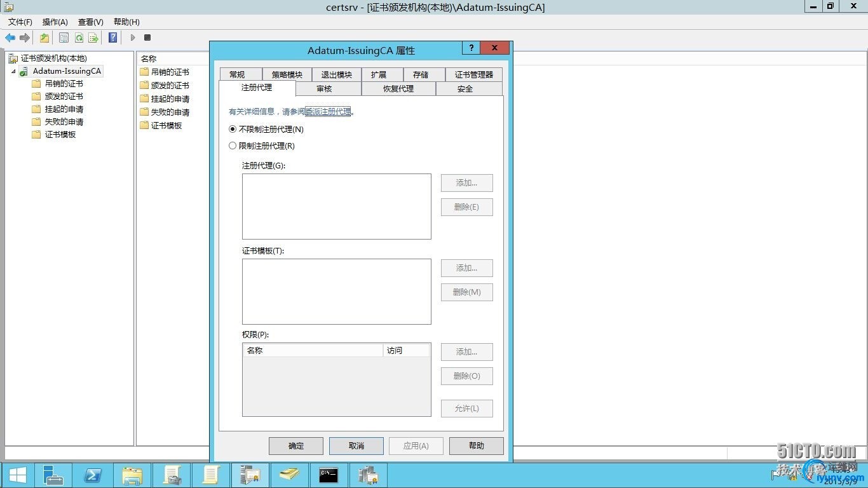Click the 应用(A) button

(x=416, y=445)
